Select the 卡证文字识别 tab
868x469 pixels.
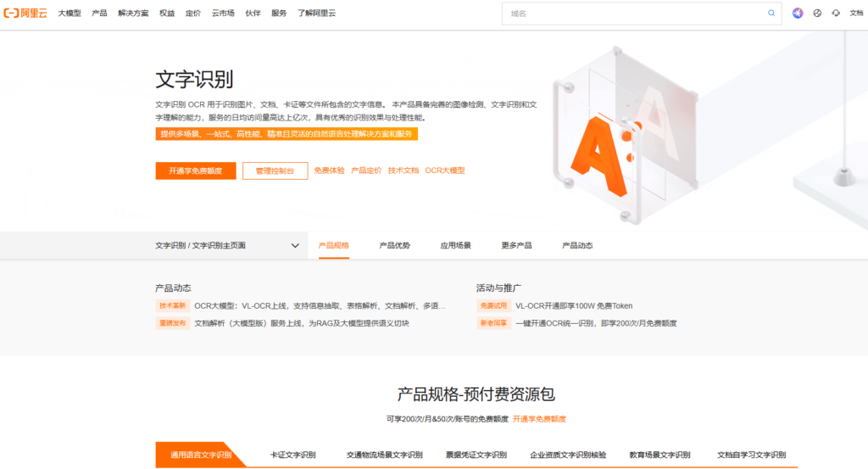coord(292,455)
